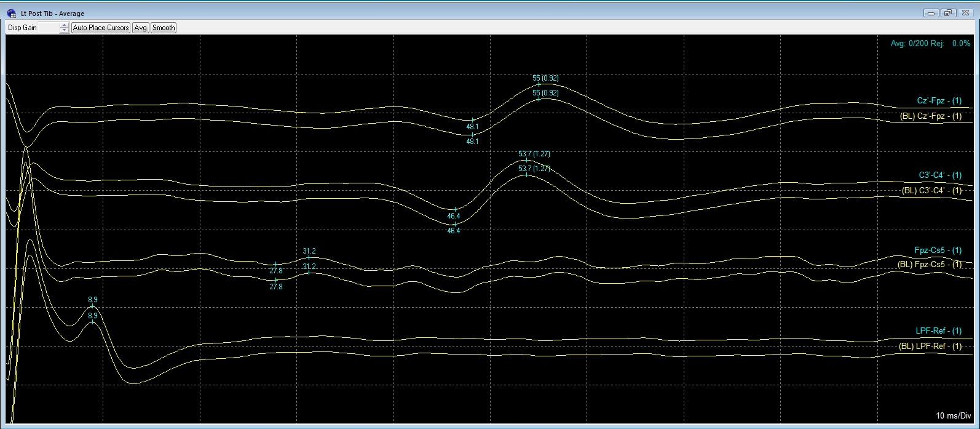Click the Avg toolbar button

coord(141,28)
